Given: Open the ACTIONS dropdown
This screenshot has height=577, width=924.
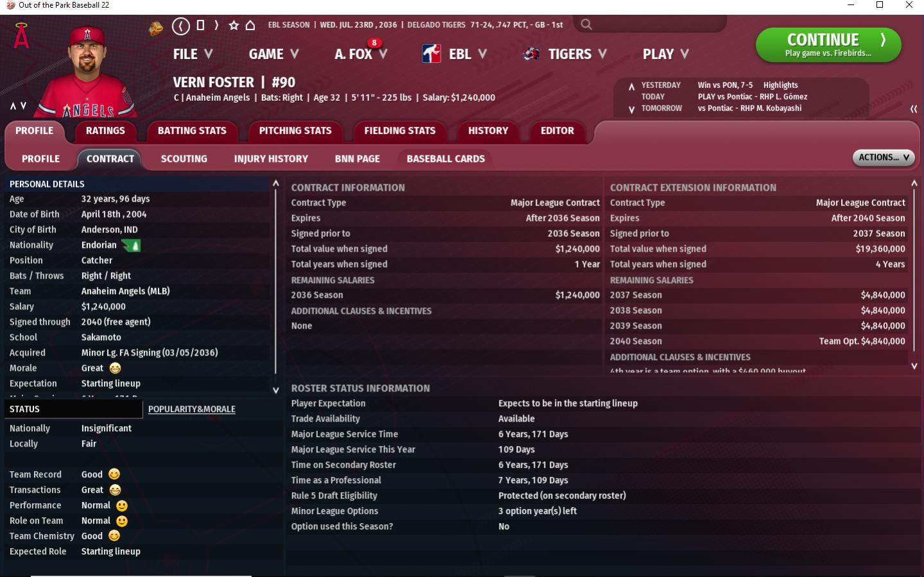Looking at the screenshot, I should pos(883,158).
